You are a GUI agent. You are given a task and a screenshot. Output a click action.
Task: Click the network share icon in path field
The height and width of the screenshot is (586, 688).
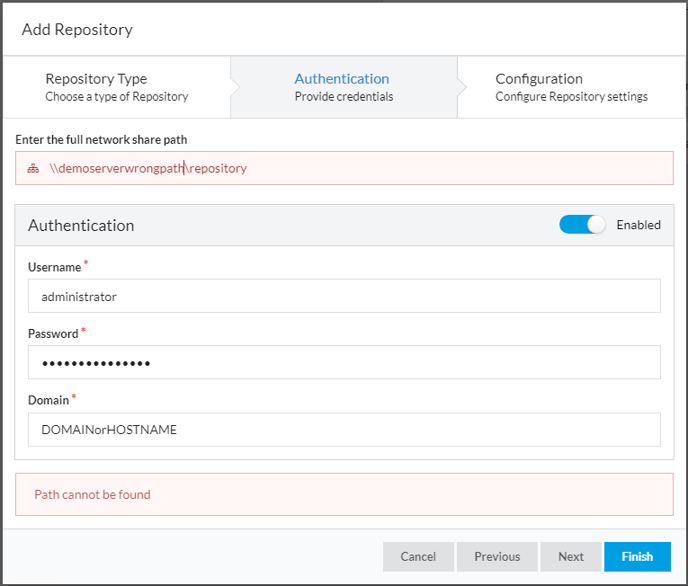(33, 168)
